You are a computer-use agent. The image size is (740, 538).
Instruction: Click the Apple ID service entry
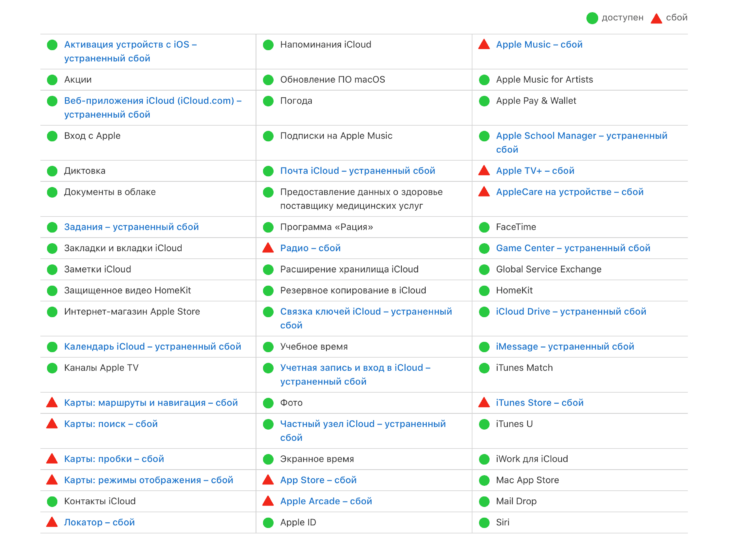pos(298,522)
